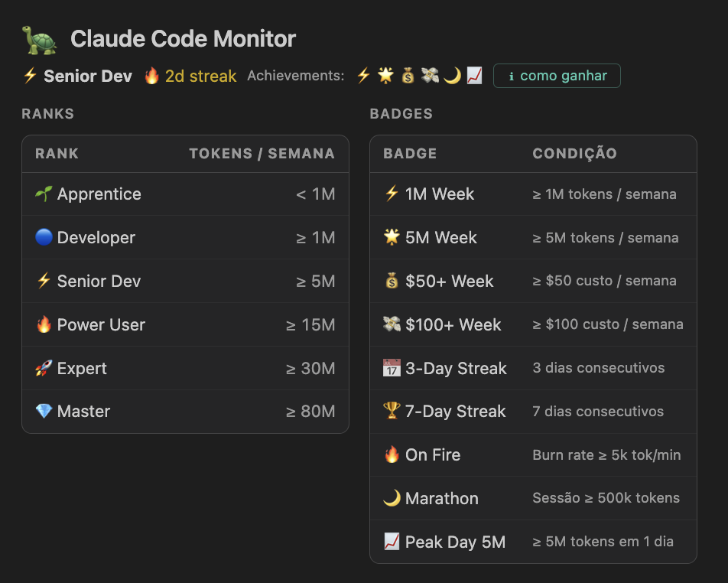728x583 pixels.
Task: Click the $100+ Week flying money icon
Action: tap(392, 324)
